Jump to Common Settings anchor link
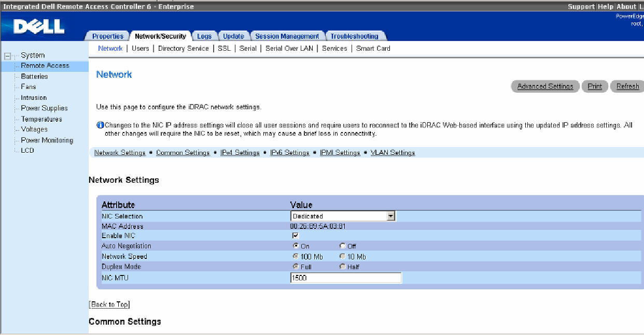This screenshot has height=335, width=644. pos(183,153)
